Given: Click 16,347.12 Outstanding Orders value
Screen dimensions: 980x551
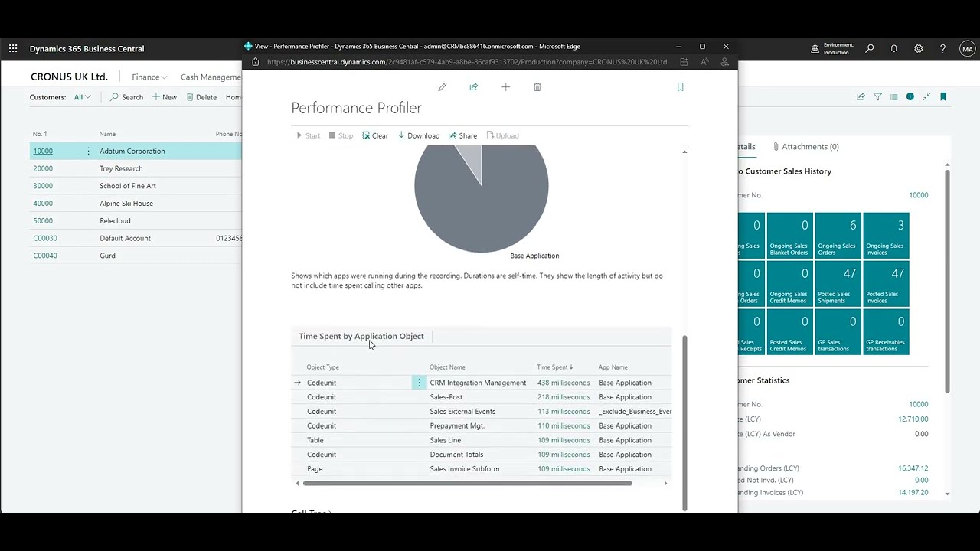Looking at the screenshot, I should tap(913, 468).
